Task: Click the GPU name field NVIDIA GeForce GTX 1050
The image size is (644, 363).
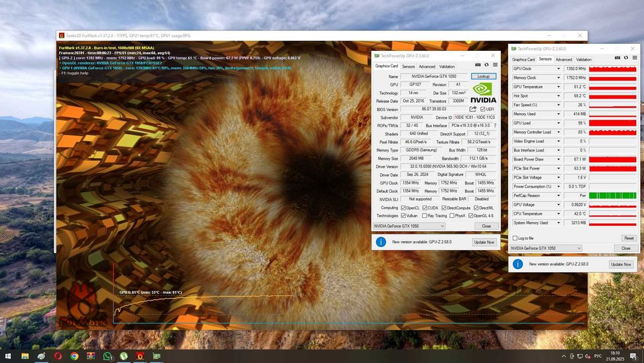Action: (433, 77)
